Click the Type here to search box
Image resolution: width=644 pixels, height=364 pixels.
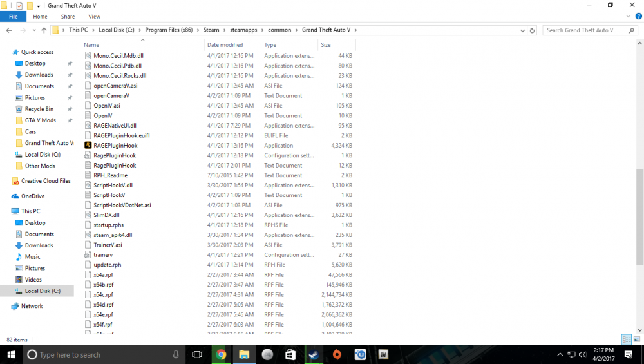[x=102, y=354]
